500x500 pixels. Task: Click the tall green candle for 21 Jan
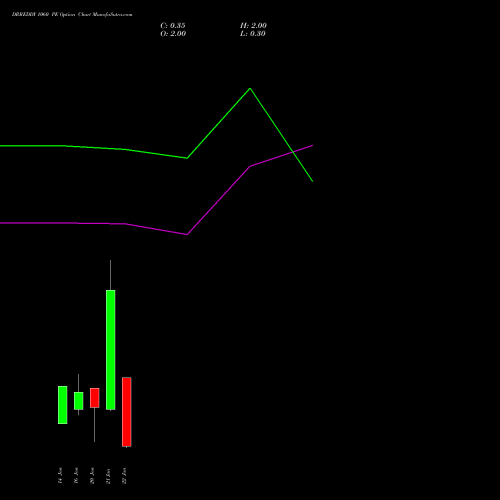click(x=111, y=350)
